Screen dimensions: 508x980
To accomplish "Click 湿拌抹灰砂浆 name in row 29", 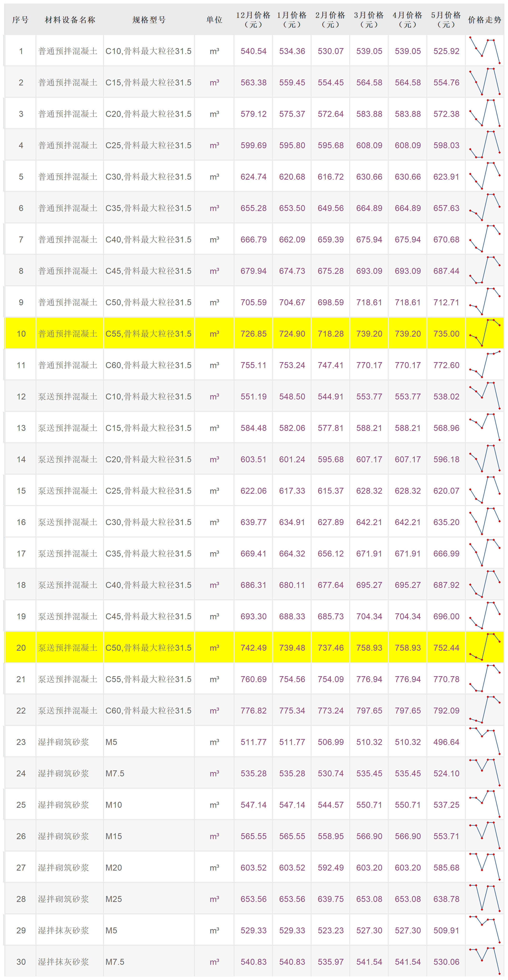I will click(64, 930).
